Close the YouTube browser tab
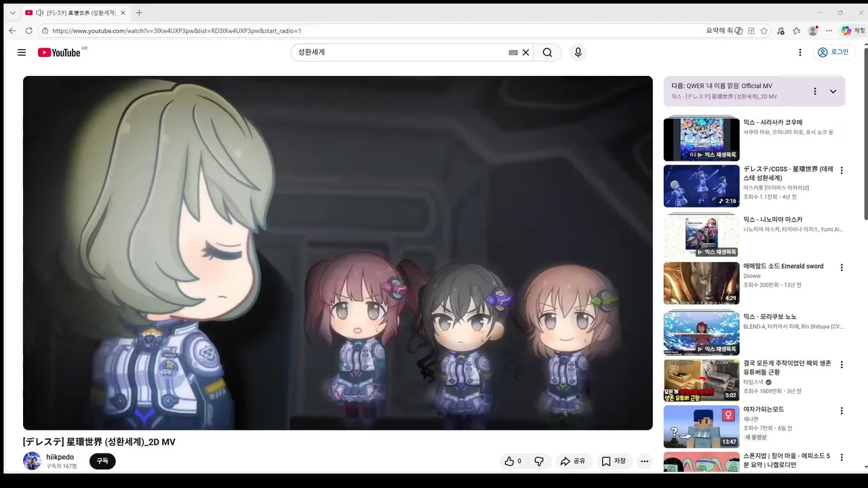The image size is (868, 488). pyautogui.click(x=123, y=13)
